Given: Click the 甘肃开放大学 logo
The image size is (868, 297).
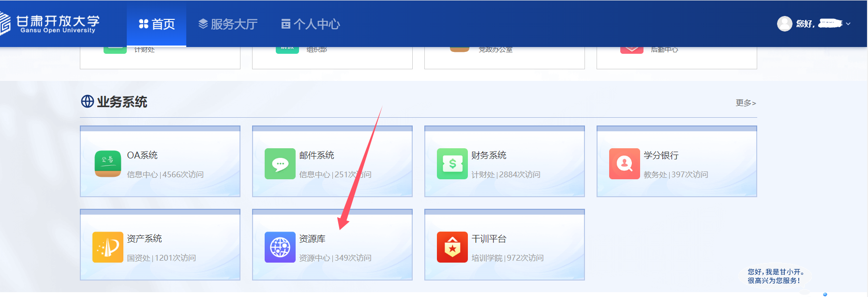Looking at the screenshot, I should (x=50, y=23).
